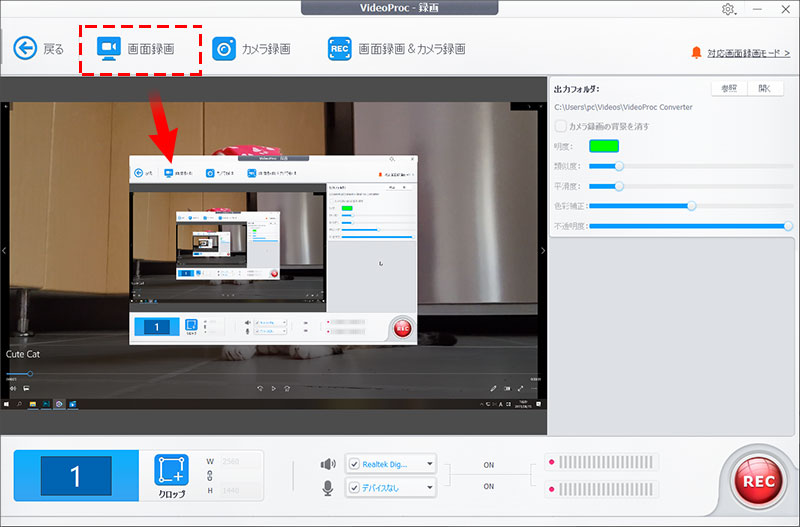This screenshot has width=800, height=527.
Task: Click the second pinned taskbar app after Explorer
Action: tap(46, 404)
